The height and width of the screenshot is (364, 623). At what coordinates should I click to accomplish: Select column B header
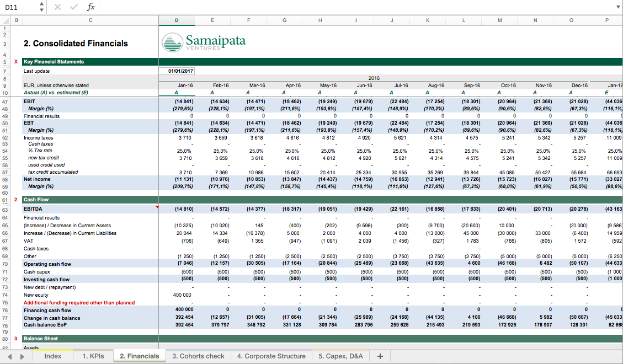click(x=17, y=20)
